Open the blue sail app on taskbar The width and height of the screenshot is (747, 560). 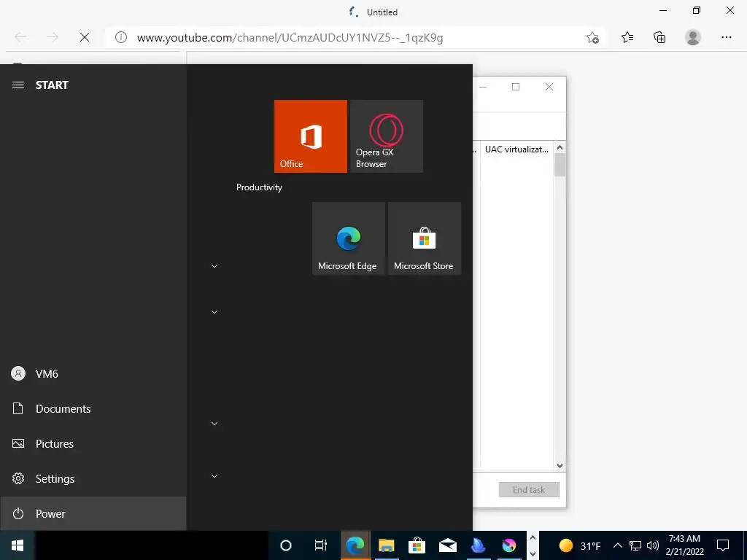(x=479, y=545)
